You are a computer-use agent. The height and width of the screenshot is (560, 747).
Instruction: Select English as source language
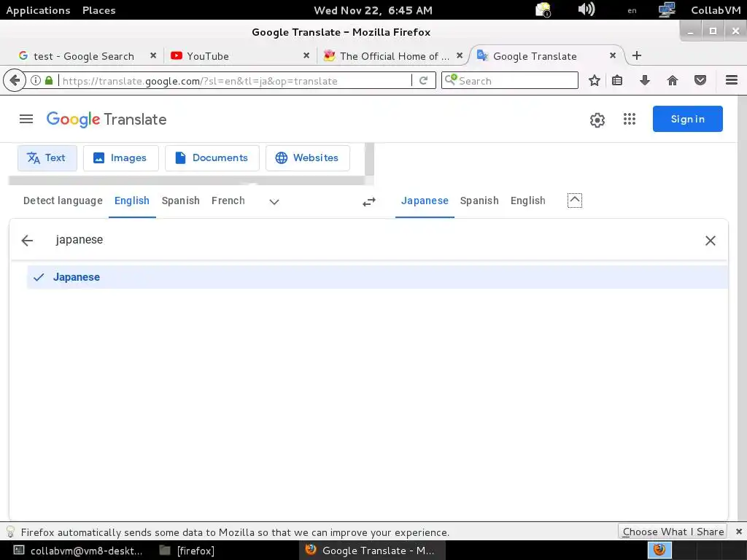pyautogui.click(x=132, y=201)
